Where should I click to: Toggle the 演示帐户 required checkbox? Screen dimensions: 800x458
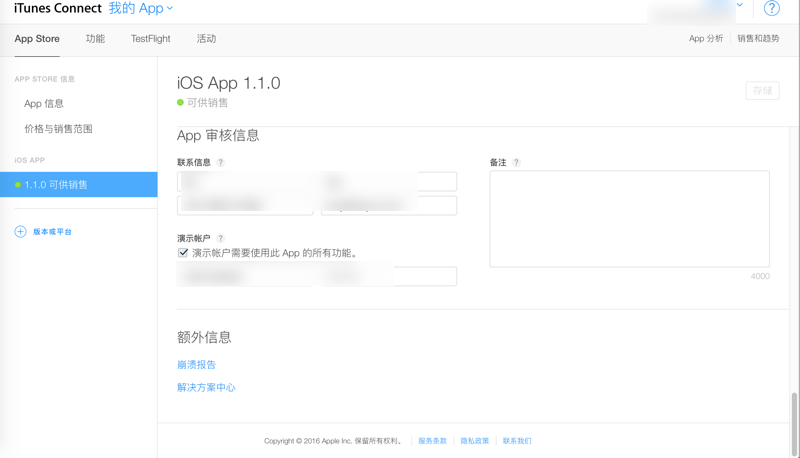click(x=183, y=253)
